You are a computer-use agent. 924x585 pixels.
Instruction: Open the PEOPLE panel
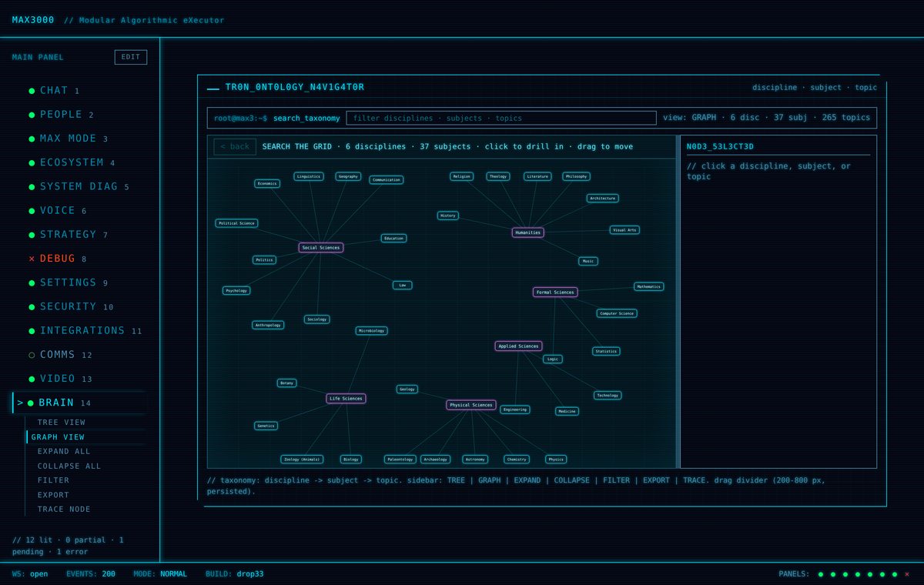pos(79,115)
